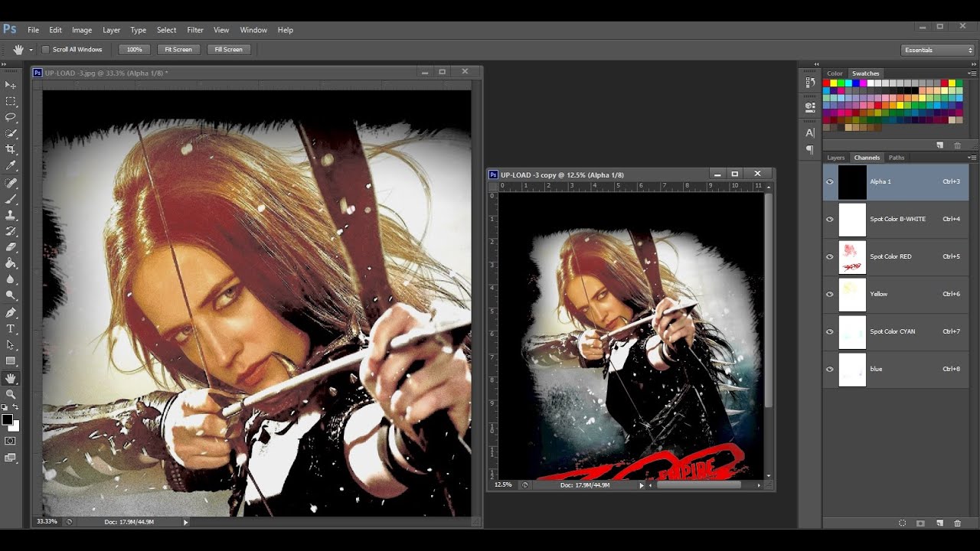Viewport: 980px width, 551px height.
Task: Change the screen mode
Action: [11, 458]
